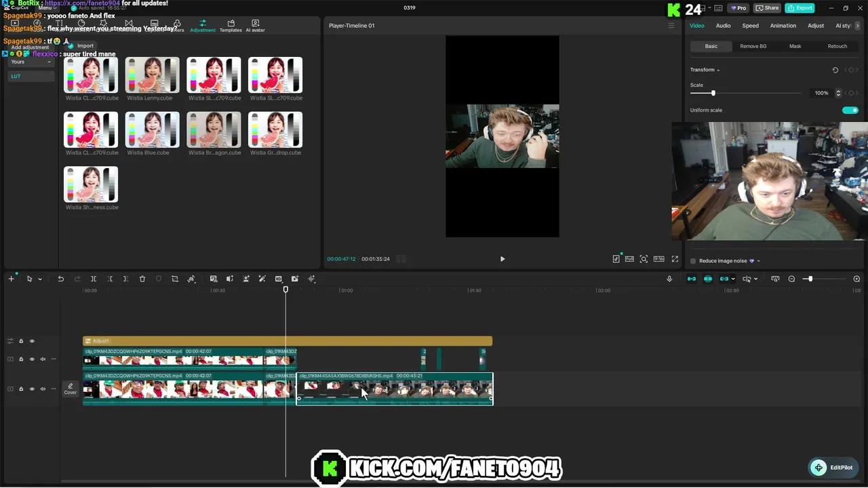The width and height of the screenshot is (868, 488).
Task: Open the preview quality Full option
Action: point(629,259)
